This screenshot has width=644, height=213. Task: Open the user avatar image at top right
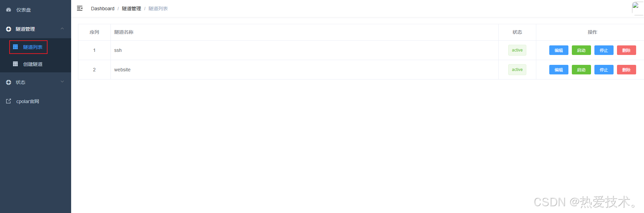tap(638, 8)
